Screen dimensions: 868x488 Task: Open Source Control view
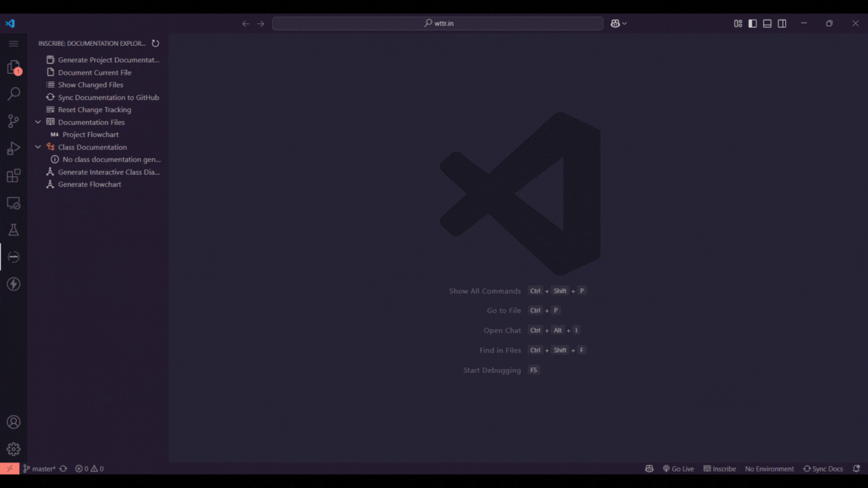pyautogui.click(x=14, y=120)
